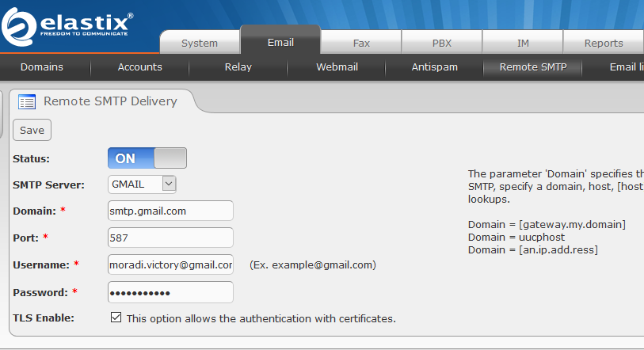Enable or disable the TLS checkbox
Screen dimensions: 644x350
[116, 318]
